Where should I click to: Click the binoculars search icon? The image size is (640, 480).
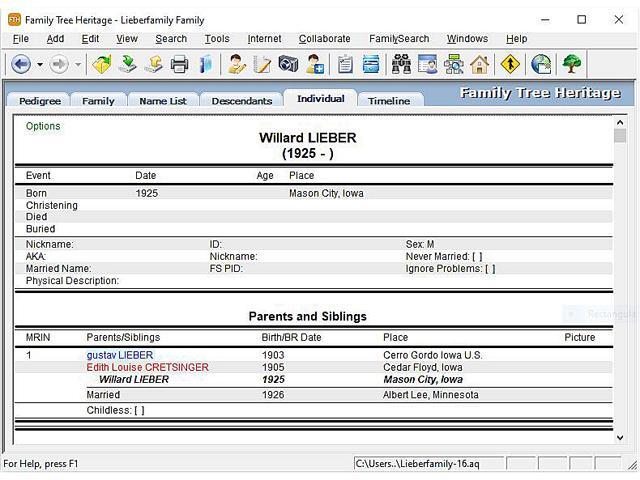[401, 64]
